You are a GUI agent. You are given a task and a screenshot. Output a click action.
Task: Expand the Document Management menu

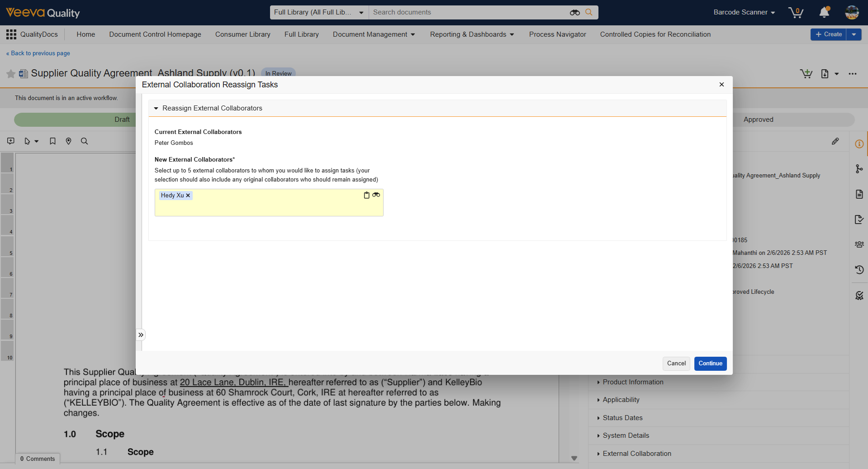point(374,34)
